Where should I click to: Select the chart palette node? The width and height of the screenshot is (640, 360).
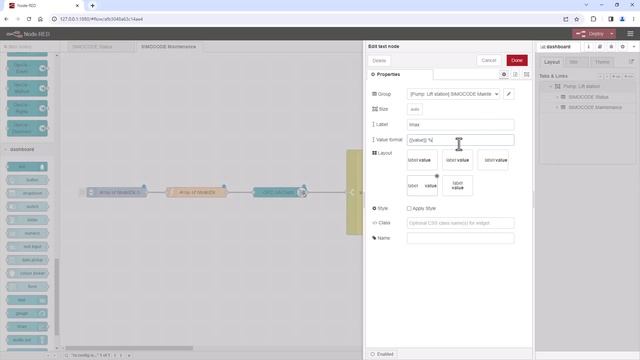pyautogui.click(x=28, y=327)
